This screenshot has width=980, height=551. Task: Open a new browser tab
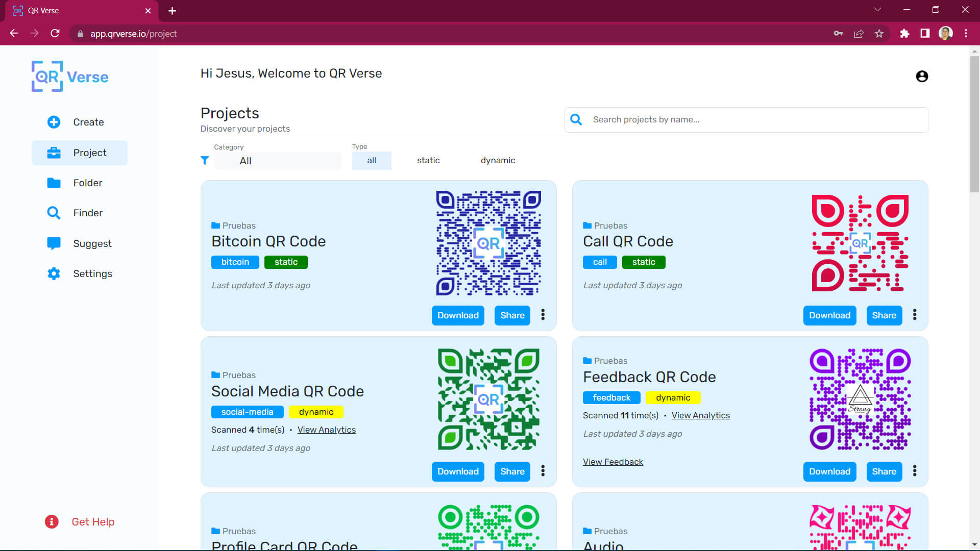click(172, 11)
